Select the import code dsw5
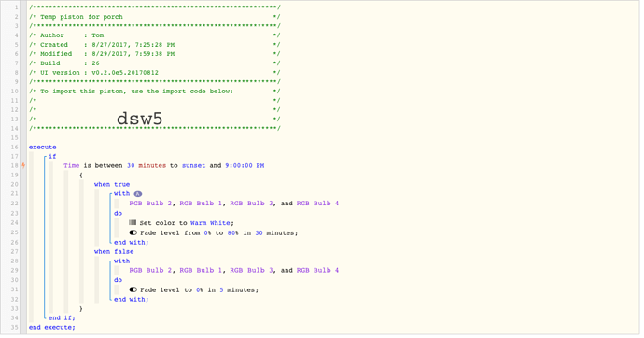The width and height of the screenshot is (644, 338). point(140,119)
